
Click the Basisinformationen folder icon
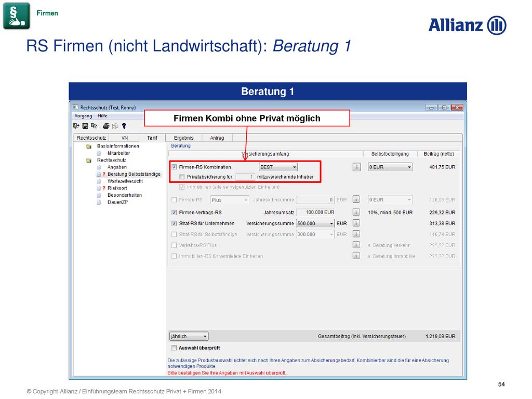(x=89, y=146)
